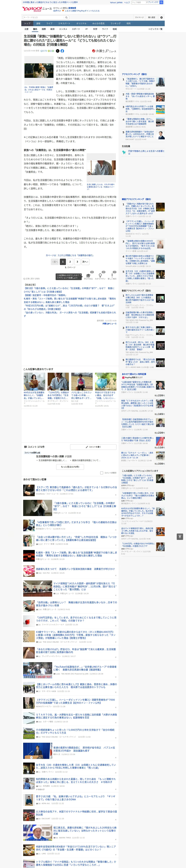Focus the キーワードを入力 search field

click(44, 17)
